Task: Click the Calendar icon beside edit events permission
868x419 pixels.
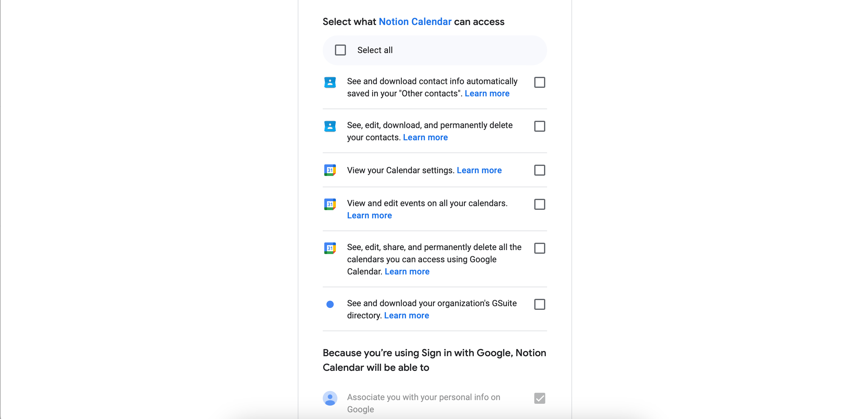Action: 330,204
